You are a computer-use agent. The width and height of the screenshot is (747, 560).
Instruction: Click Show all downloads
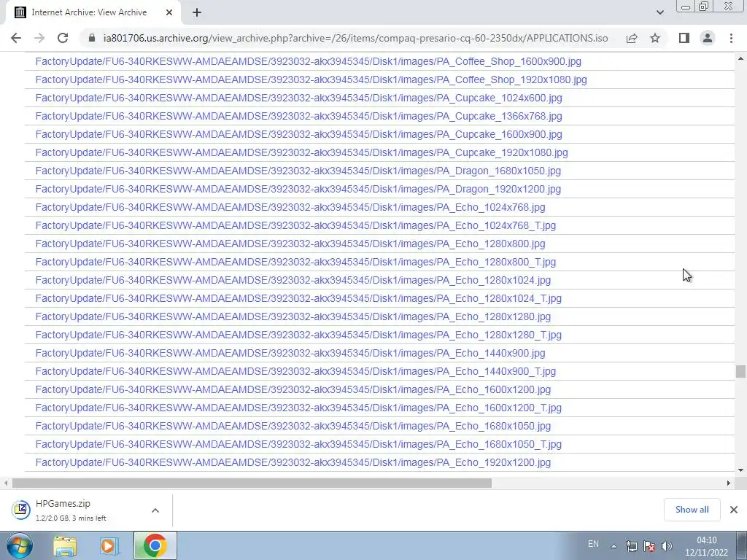692,510
